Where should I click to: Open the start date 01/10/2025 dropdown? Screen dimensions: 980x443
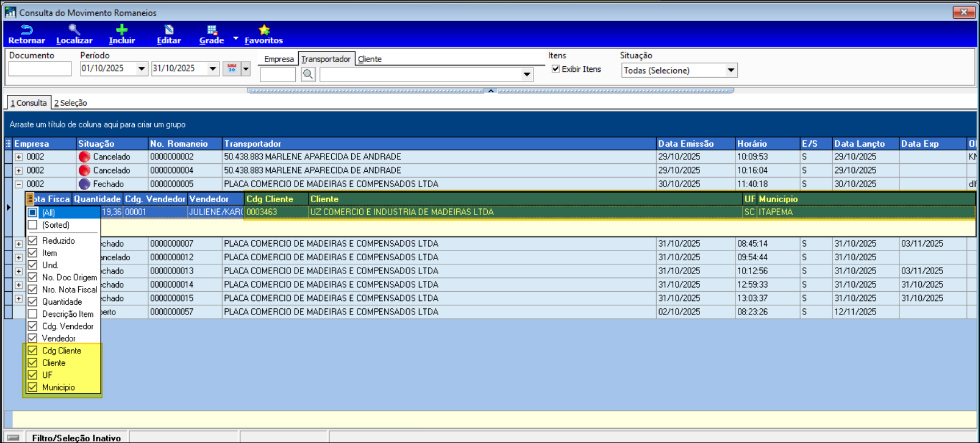click(x=142, y=69)
